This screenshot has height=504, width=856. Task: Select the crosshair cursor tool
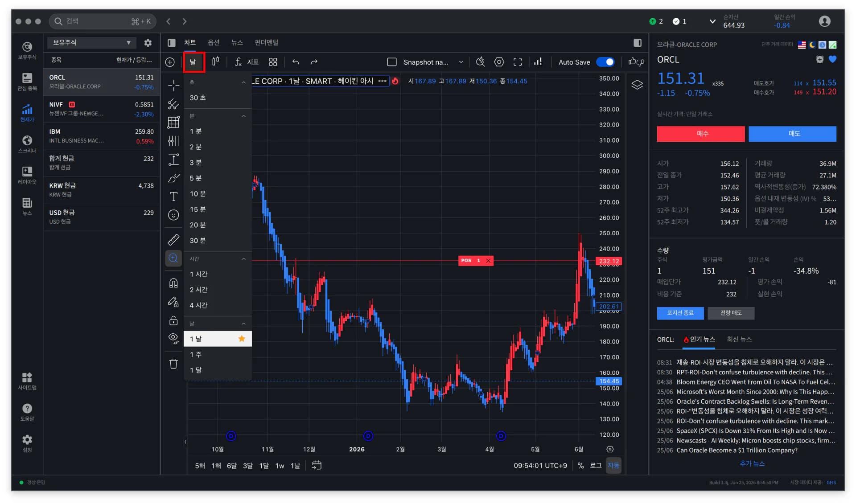pos(173,85)
